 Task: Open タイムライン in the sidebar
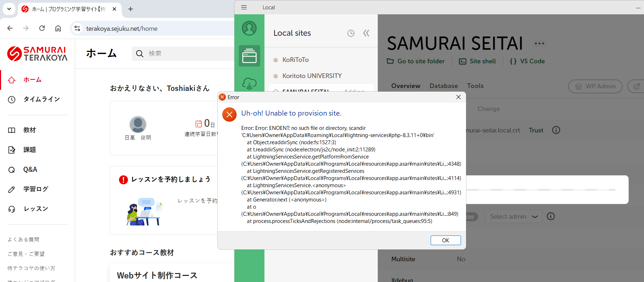click(x=41, y=99)
